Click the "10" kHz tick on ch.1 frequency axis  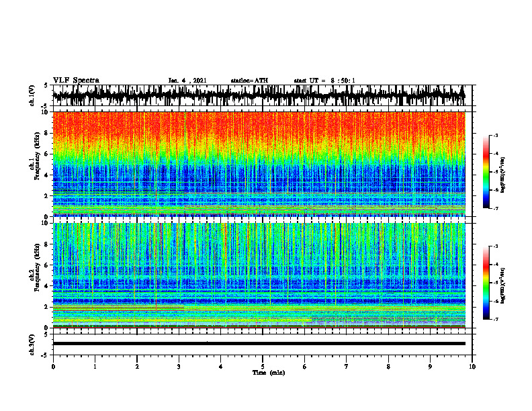[45, 112]
